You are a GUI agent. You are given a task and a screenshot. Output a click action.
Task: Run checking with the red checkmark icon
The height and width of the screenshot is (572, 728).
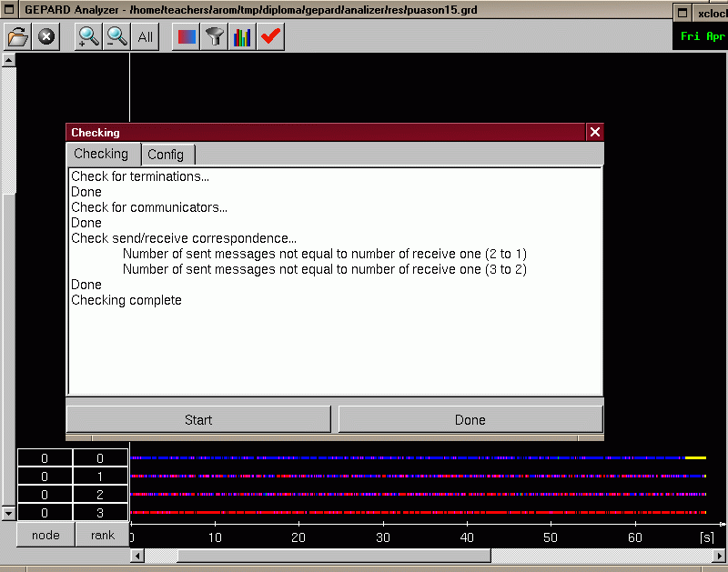coord(270,37)
